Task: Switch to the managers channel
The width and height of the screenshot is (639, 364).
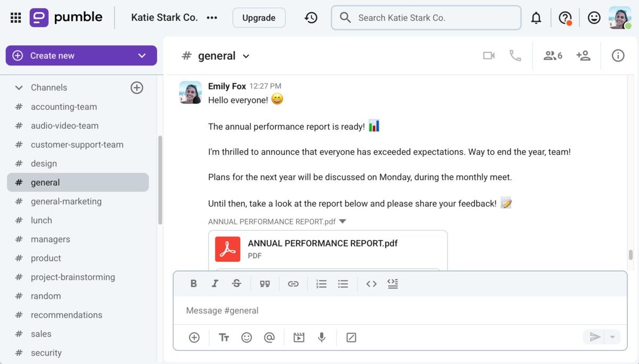Action: click(x=50, y=239)
